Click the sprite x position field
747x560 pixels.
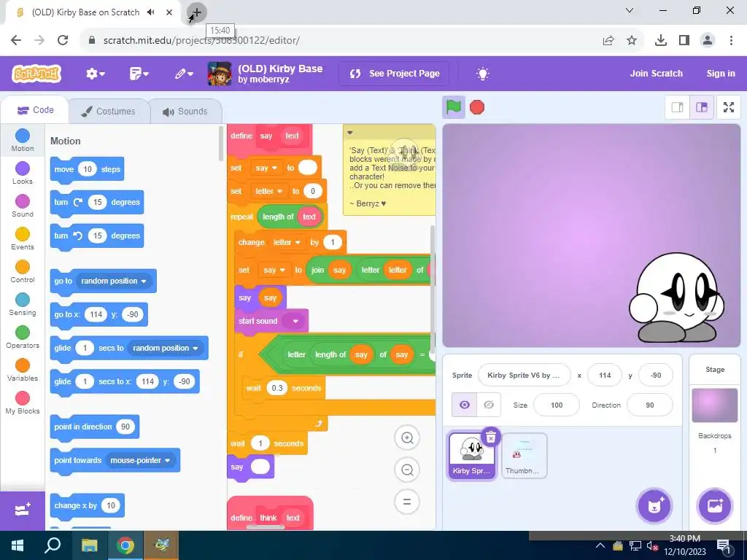click(605, 376)
